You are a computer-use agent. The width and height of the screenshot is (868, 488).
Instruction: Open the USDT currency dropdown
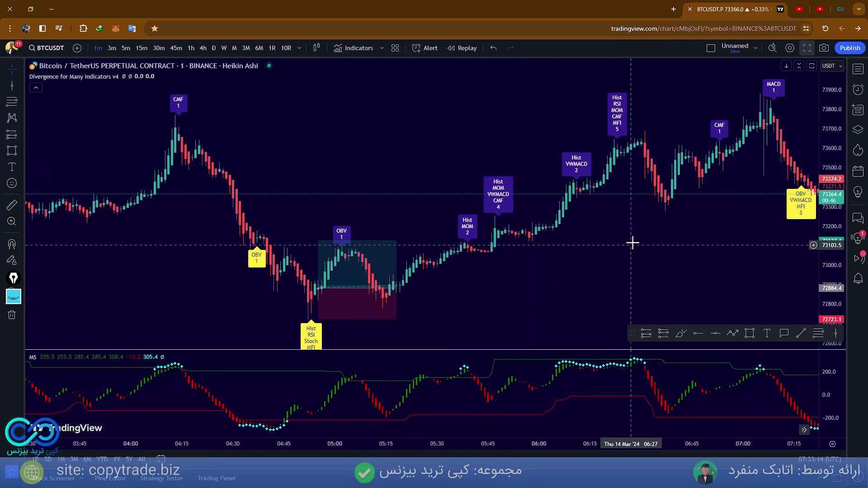click(x=832, y=66)
